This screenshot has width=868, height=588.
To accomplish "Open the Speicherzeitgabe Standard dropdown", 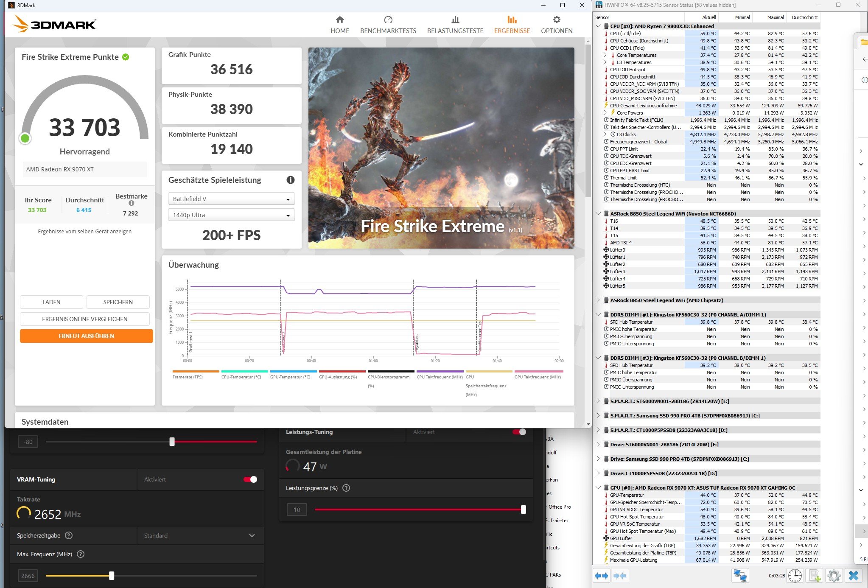I will [x=199, y=535].
